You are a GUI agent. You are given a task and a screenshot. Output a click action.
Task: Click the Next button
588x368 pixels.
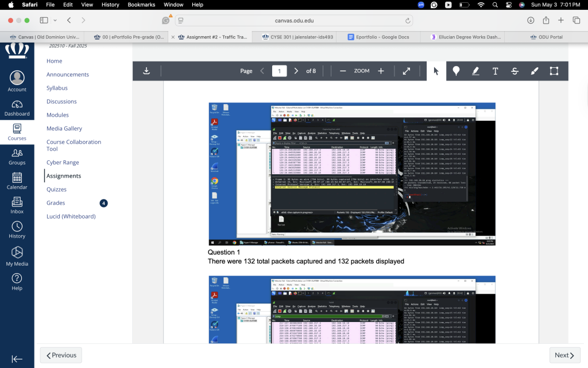pos(565,355)
